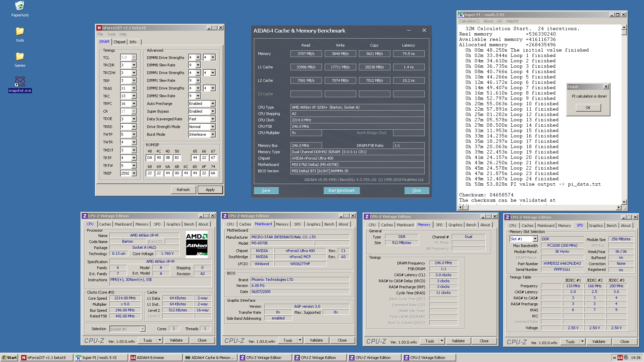Click Close in the CPU-Z Memory window
Screen dimensions: 644x362
[x=484, y=341]
